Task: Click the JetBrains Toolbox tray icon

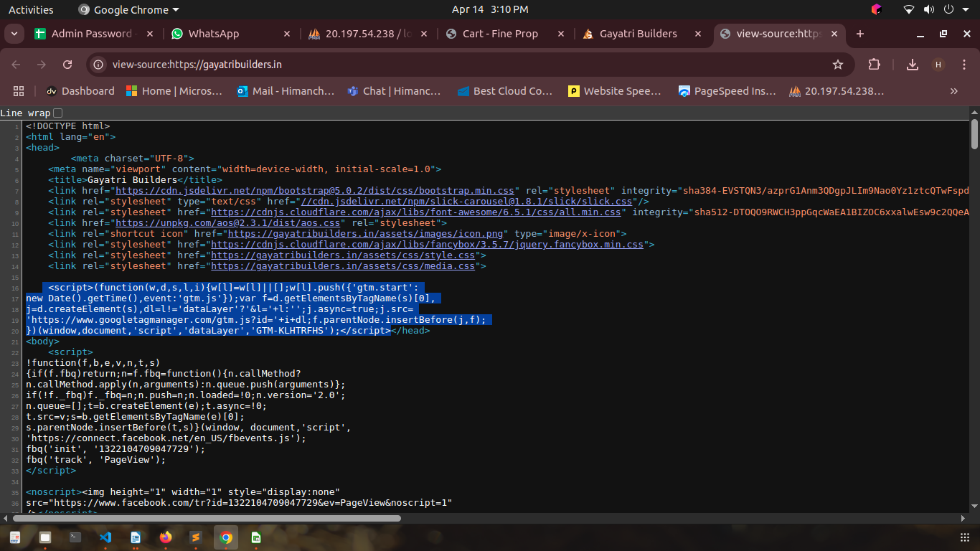Action: coord(876,9)
